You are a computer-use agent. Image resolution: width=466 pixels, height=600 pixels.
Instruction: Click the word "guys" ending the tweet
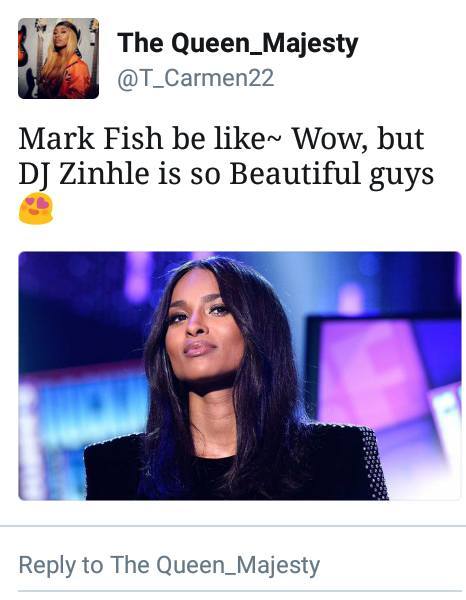coord(401,176)
